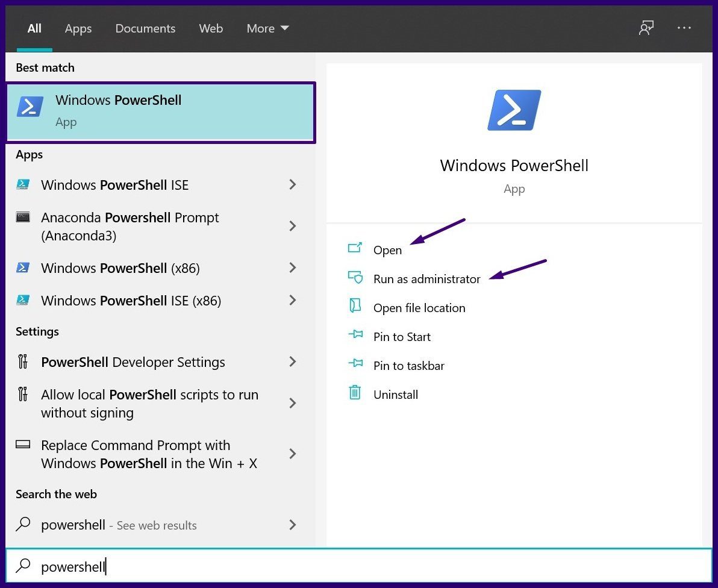Expand Allow local PowerShell scripts chevron
Viewport: 718px width, 588px height.
[293, 403]
